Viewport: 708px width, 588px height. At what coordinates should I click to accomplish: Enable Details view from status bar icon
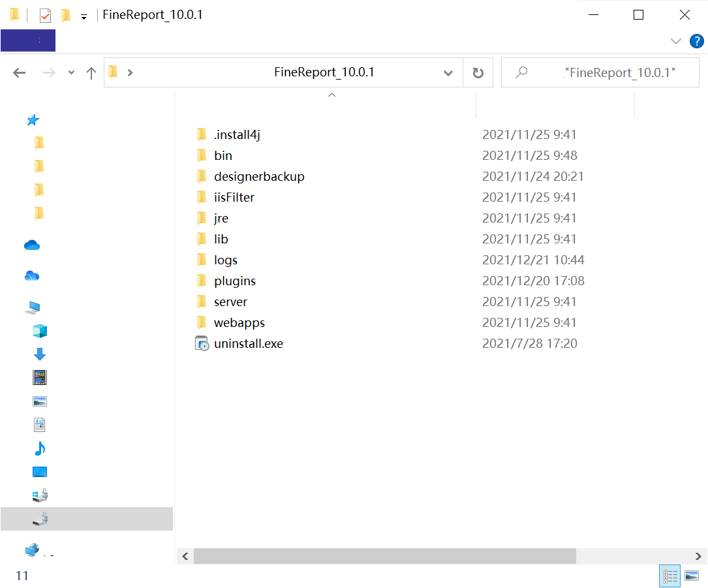[670, 576]
